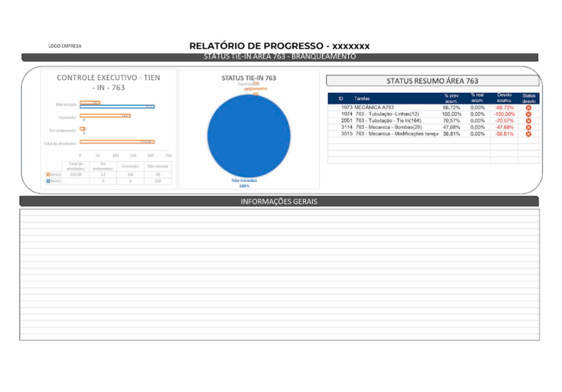Click the blue Série1 legend marker
562x392 pixels.
(x=48, y=181)
